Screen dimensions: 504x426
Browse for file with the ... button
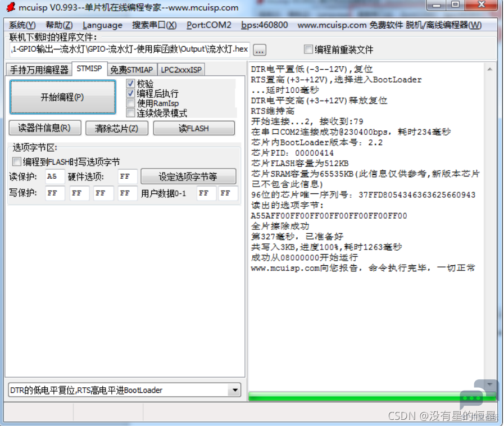[x=260, y=50]
